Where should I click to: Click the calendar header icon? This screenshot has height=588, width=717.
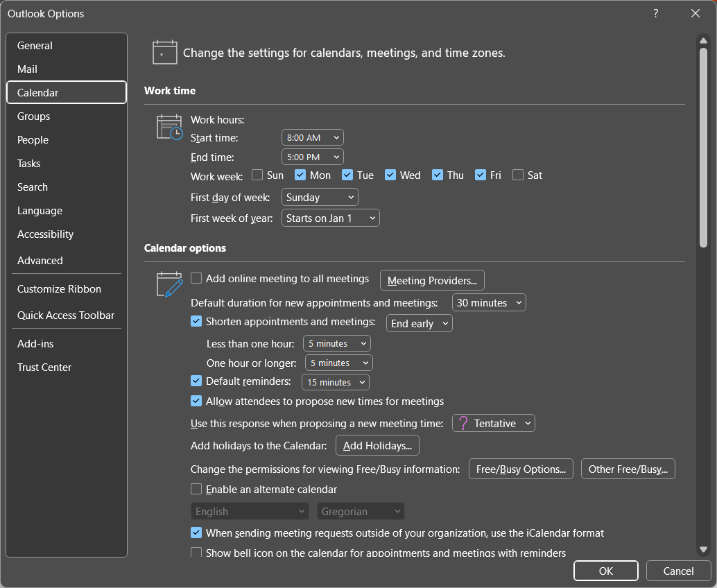click(164, 52)
